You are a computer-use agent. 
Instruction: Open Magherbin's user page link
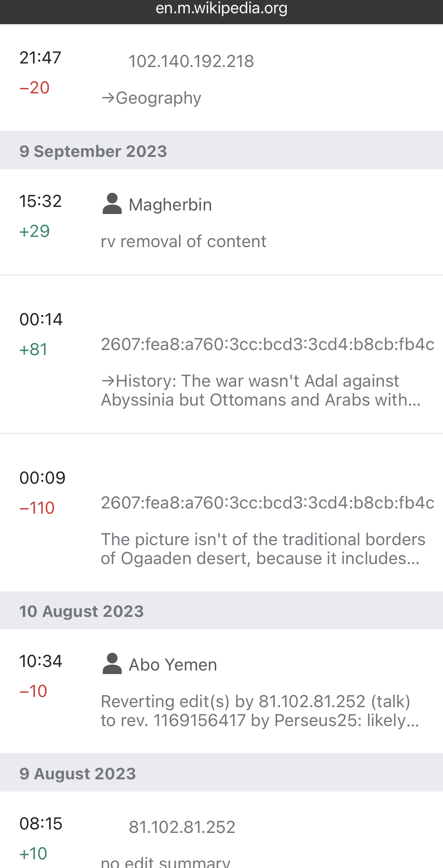tap(170, 205)
